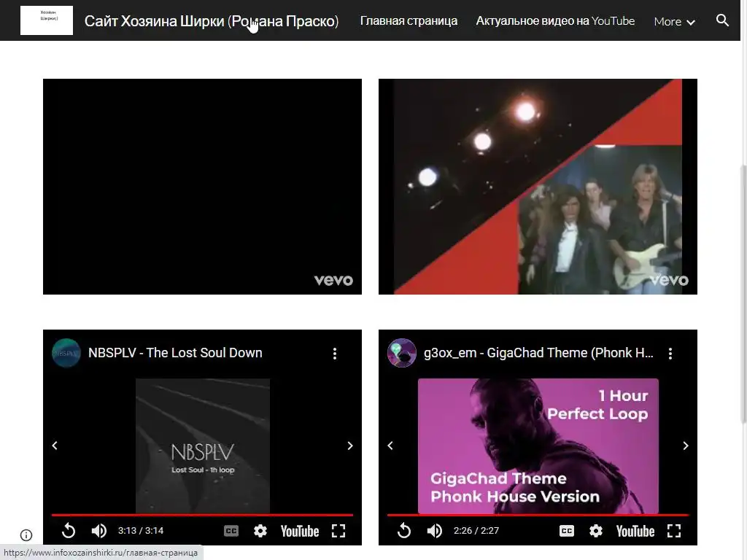Viewport: 747px width, 560px height.
Task: Go to previous video in NBSPLV player
Action: [55, 446]
